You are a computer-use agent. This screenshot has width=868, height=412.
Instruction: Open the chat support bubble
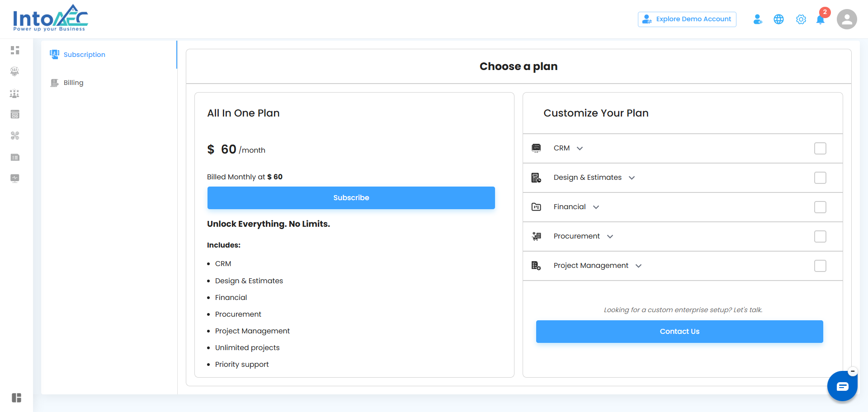(x=842, y=386)
